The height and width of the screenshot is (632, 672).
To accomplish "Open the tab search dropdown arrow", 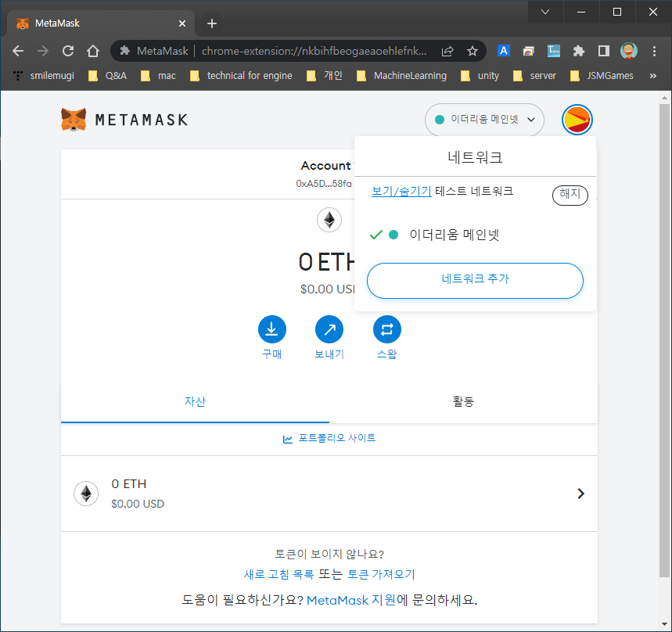I will tap(545, 12).
